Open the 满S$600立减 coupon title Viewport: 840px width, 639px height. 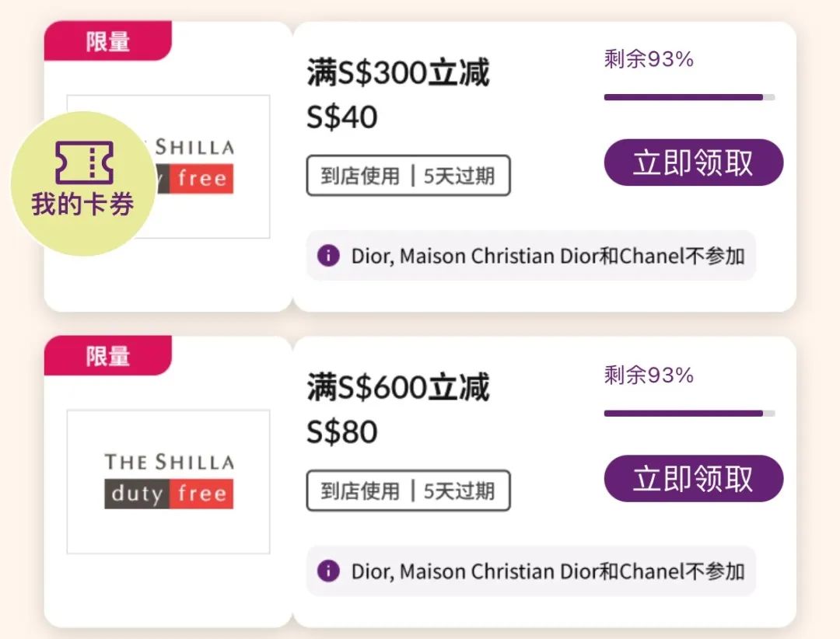point(397,388)
